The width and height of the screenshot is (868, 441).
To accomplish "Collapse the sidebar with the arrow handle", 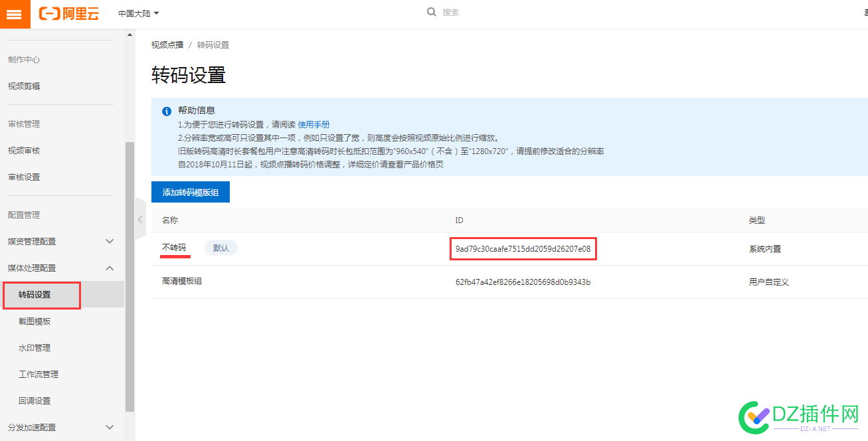I will 140,219.
